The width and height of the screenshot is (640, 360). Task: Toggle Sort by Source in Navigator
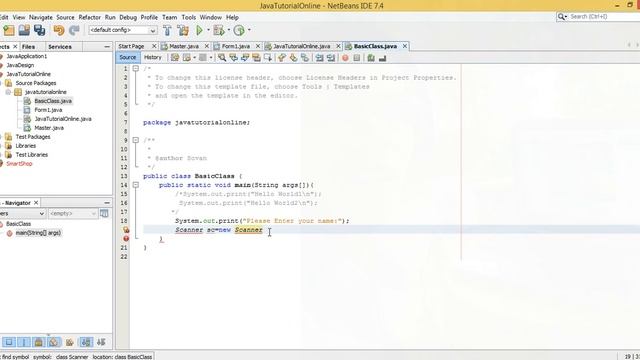101,342
